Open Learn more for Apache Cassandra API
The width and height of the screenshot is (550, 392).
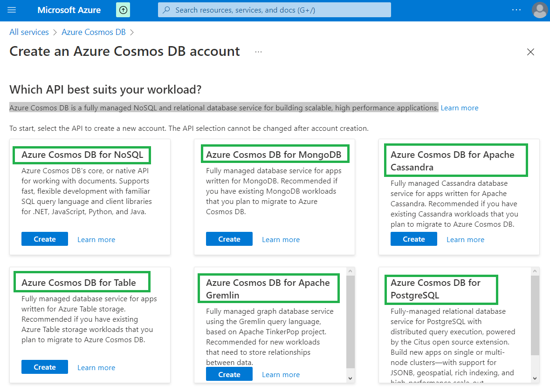coord(465,240)
